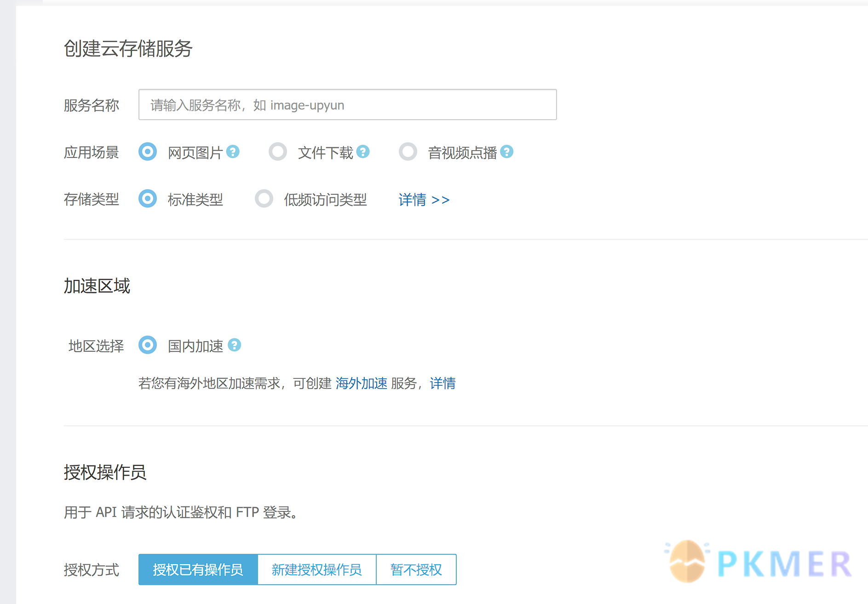Click the 创建云存储服务 page heading
The width and height of the screenshot is (868, 604).
128,49
